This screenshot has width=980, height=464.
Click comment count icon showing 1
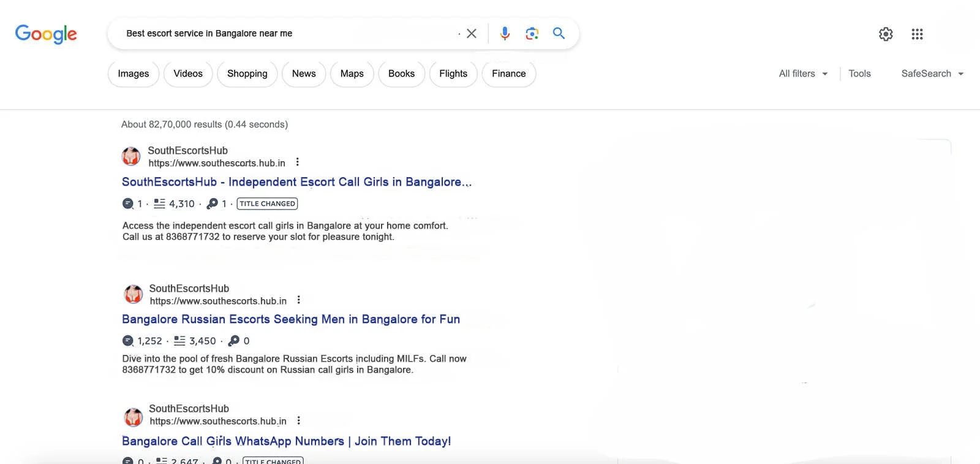(127, 203)
